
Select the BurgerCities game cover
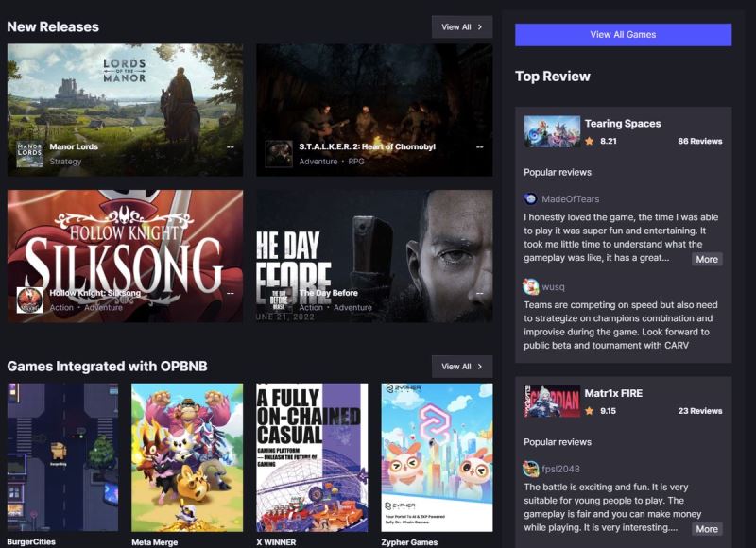tap(62, 456)
